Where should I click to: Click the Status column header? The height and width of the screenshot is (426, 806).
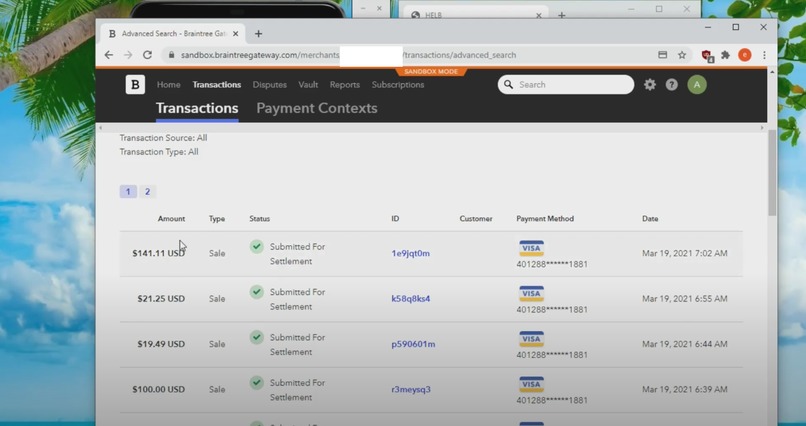pos(259,219)
